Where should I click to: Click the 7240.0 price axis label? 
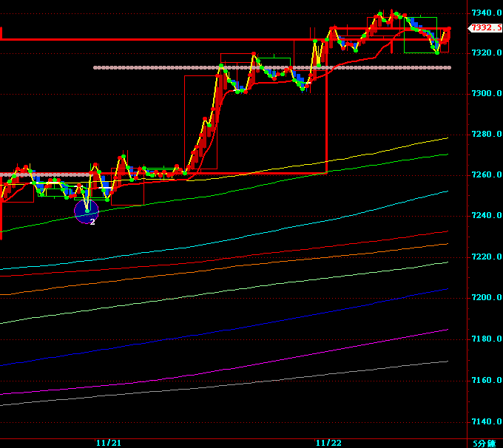(x=485, y=216)
